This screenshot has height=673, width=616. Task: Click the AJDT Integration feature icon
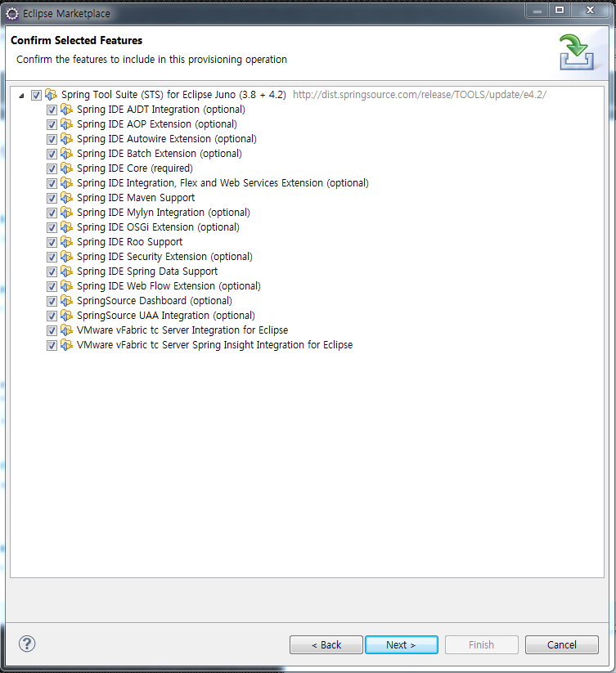click(66, 109)
